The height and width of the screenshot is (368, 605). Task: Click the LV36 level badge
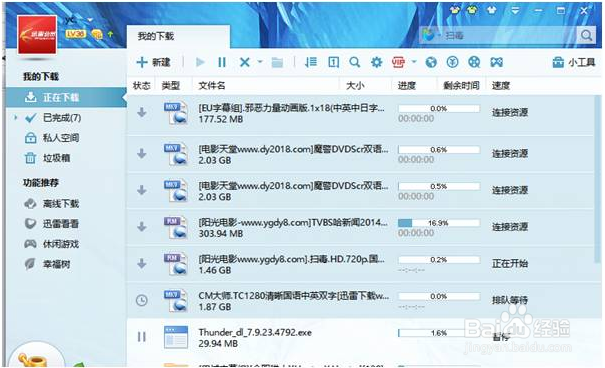click(x=75, y=34)
